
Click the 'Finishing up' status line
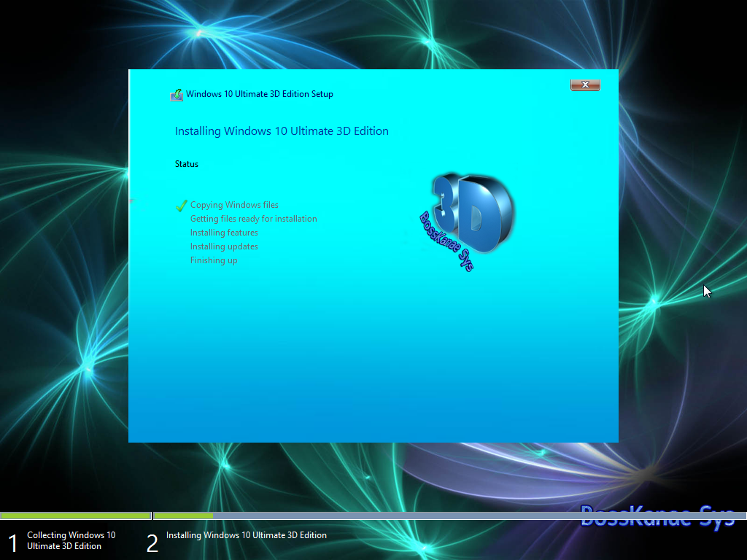[214, 260]
